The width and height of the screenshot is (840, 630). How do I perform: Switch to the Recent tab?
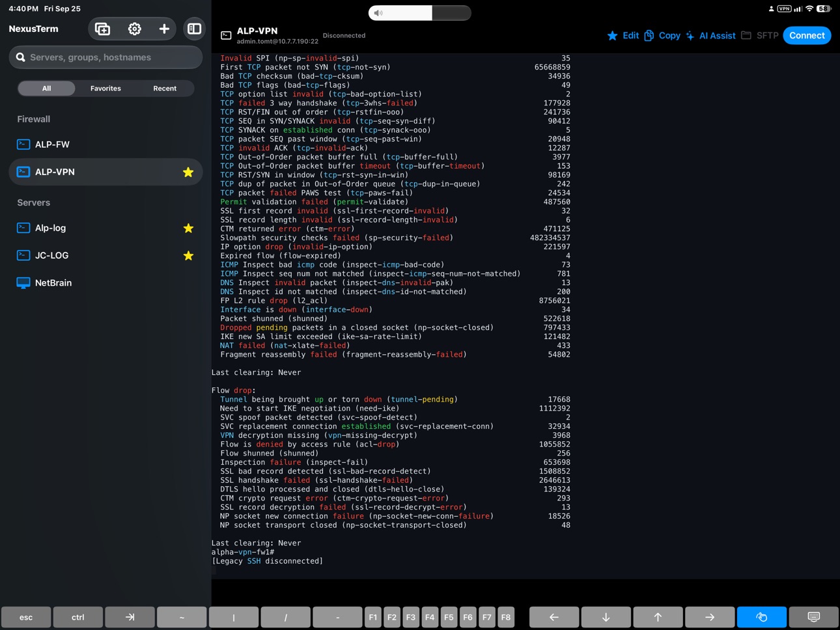point(165,89)
